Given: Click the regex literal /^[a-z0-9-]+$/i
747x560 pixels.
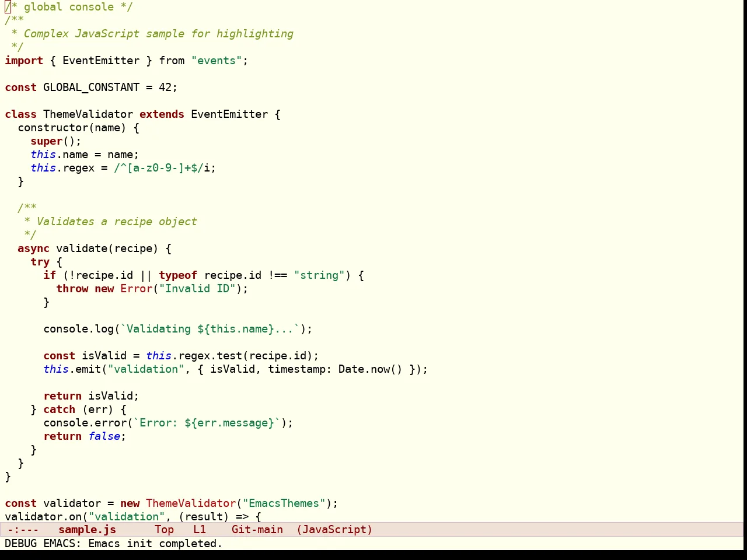Looking at the screenshot, I should pyautogui.click(x=162, y=168).
